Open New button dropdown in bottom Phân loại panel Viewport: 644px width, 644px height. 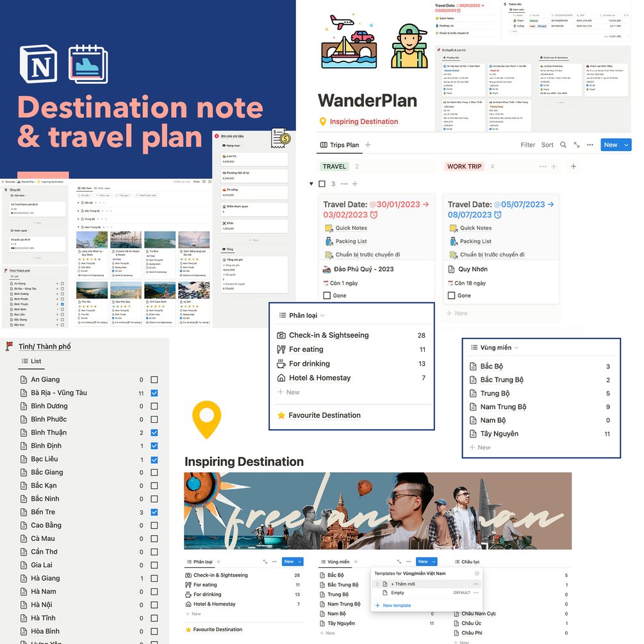pos(300,561)
